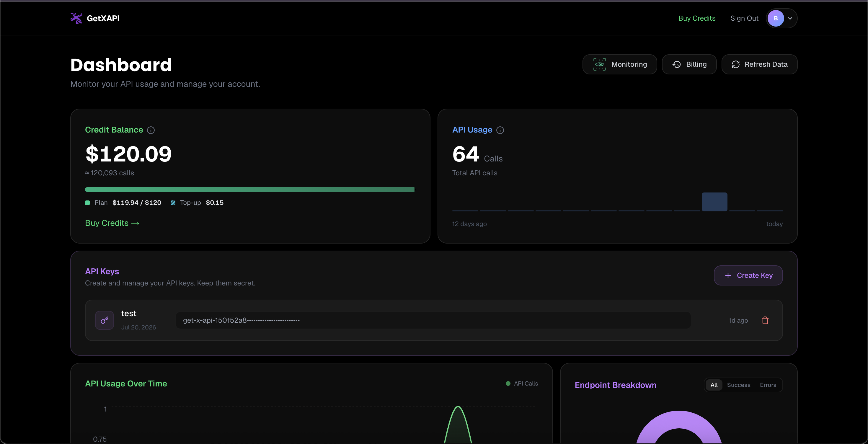Click the 'API Usage Over Time' heading
Screen dimensions: 868x444
tap(126, 384)
